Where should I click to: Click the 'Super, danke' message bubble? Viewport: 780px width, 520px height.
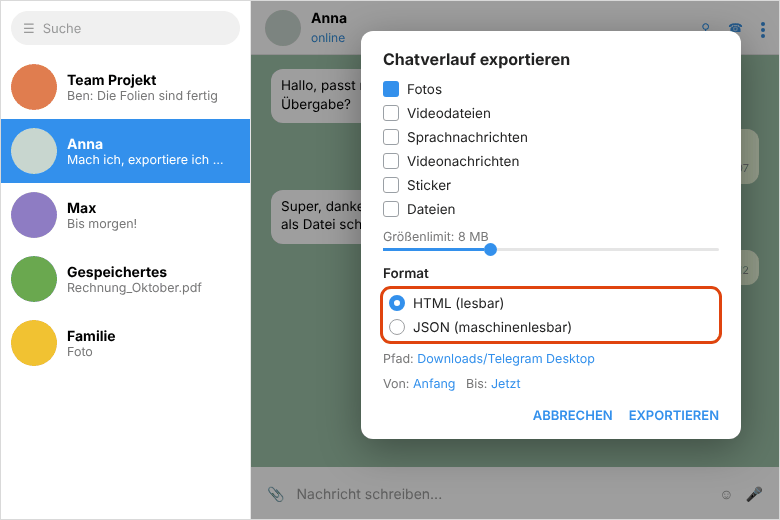coord(316,216)
